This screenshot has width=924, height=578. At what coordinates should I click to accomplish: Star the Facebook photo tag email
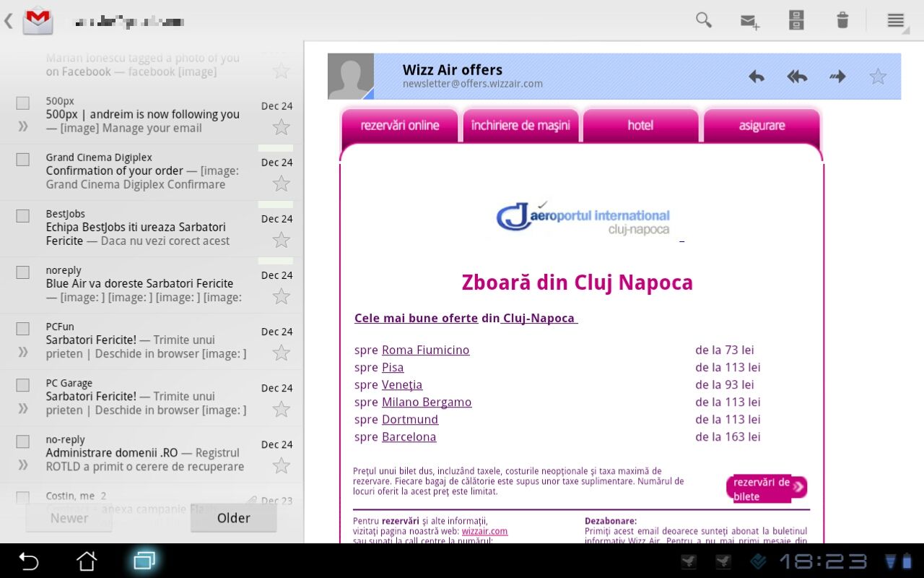coord(281,71)
